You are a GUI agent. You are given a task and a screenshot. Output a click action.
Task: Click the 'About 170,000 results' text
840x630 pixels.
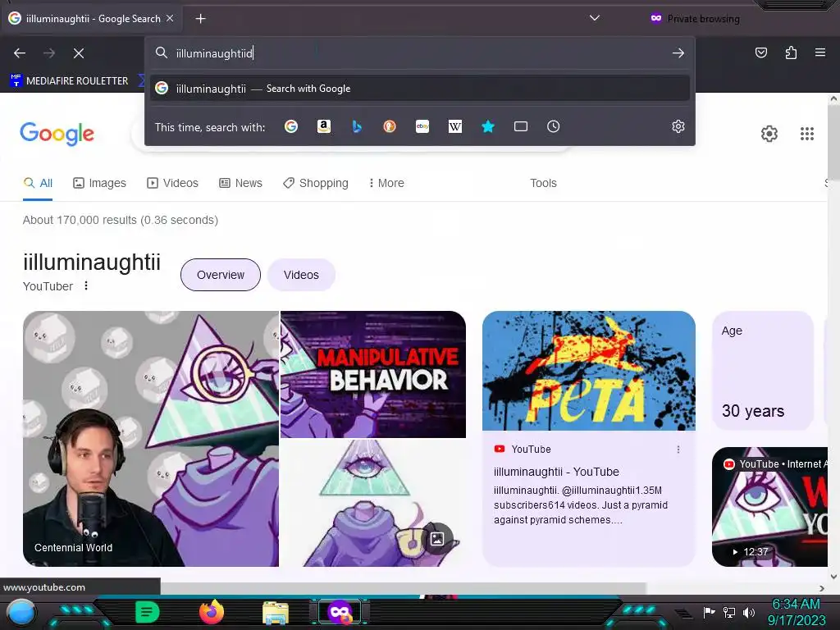(120, 220)
